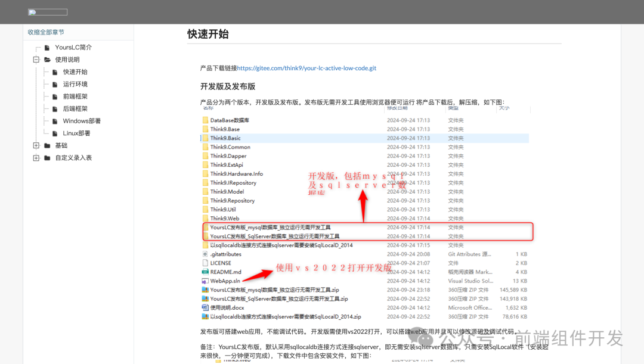
Task: Select the 基础 chapter label
Action: [x=61, y=146]
